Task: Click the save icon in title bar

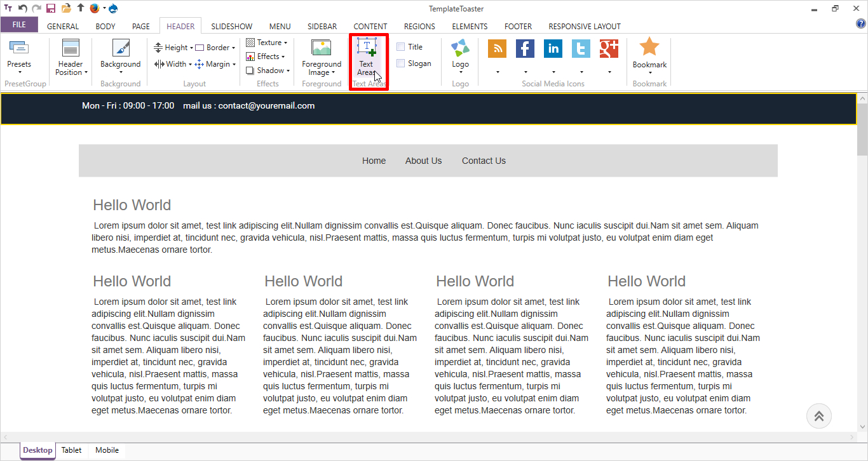Action: coord(51,8)
